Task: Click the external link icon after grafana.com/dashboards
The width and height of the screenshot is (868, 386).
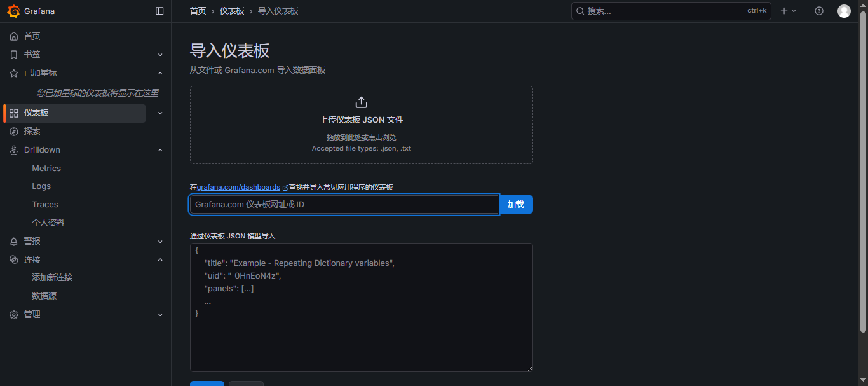Action: (x=285, y=188)
